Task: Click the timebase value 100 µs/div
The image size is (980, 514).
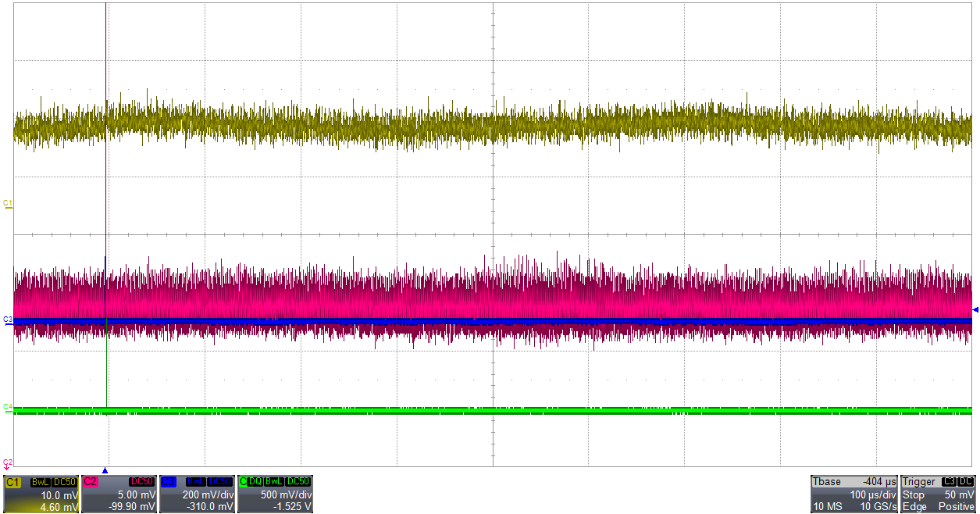Action: pos(873,495)
